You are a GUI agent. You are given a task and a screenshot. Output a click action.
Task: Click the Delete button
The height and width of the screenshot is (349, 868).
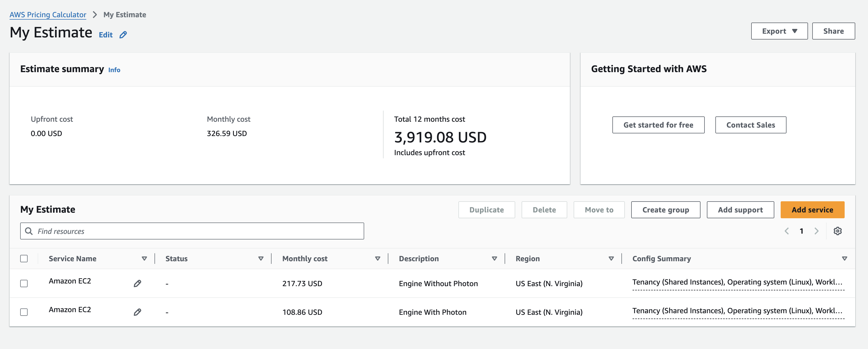coord(544,210)
